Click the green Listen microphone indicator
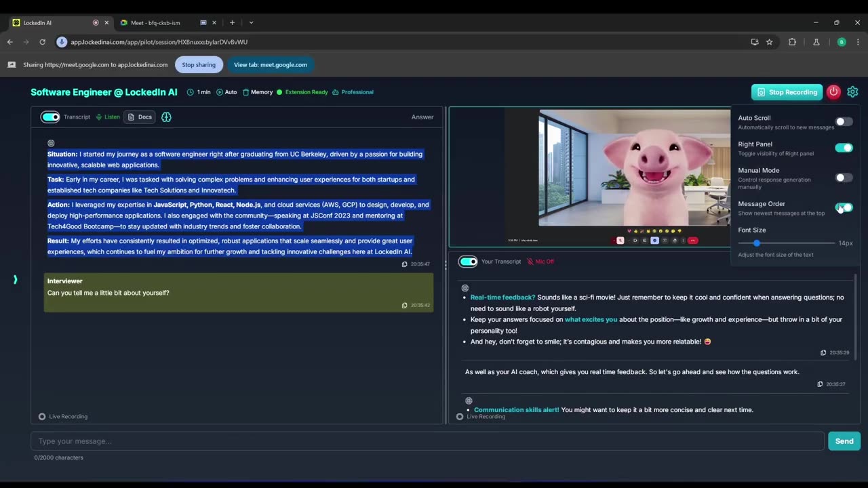The height and width of the screenshot is (488, 868). pyautogui.click(x=108, y=117)
